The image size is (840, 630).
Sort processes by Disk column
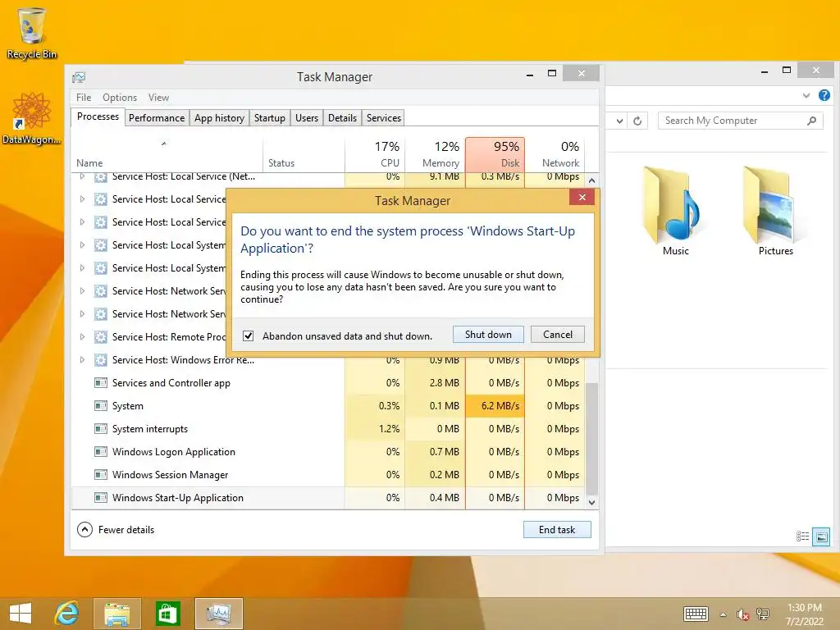tap(495, 154)
